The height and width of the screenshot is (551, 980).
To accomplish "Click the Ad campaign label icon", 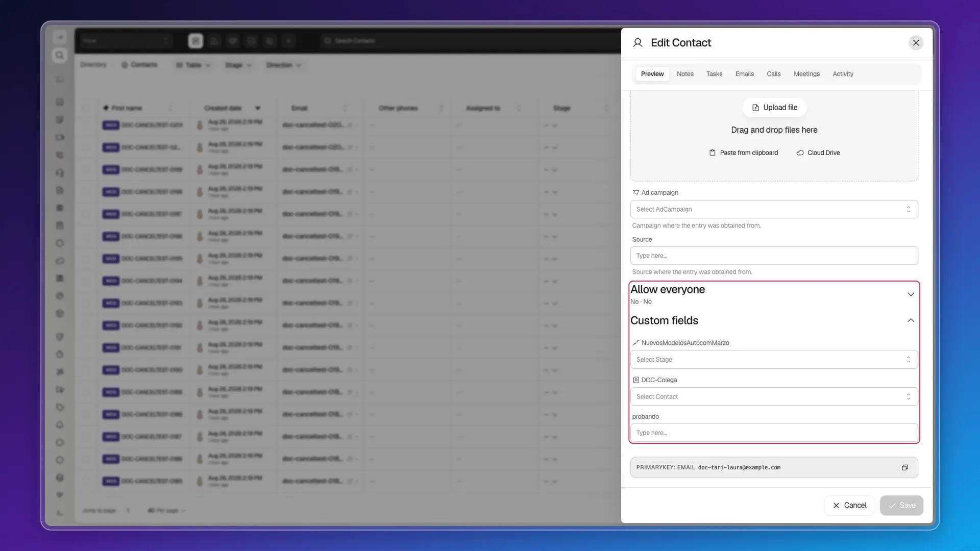I will [x=635, y=192].
